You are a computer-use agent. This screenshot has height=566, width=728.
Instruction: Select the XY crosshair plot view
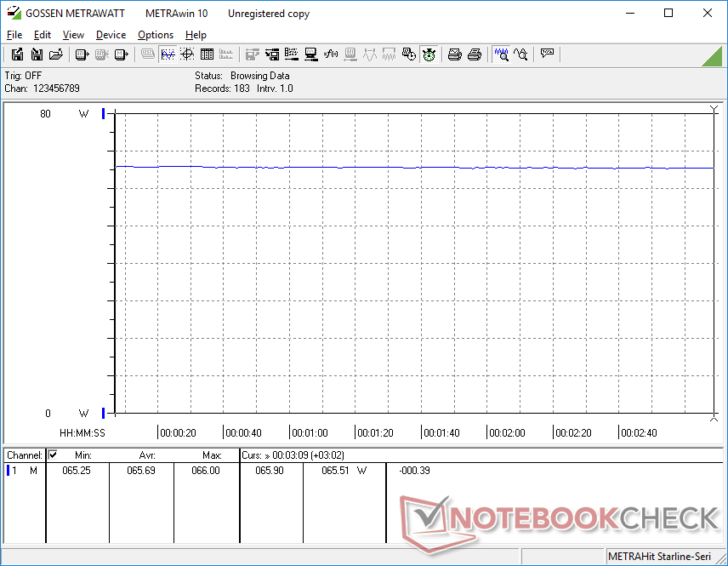187,54
